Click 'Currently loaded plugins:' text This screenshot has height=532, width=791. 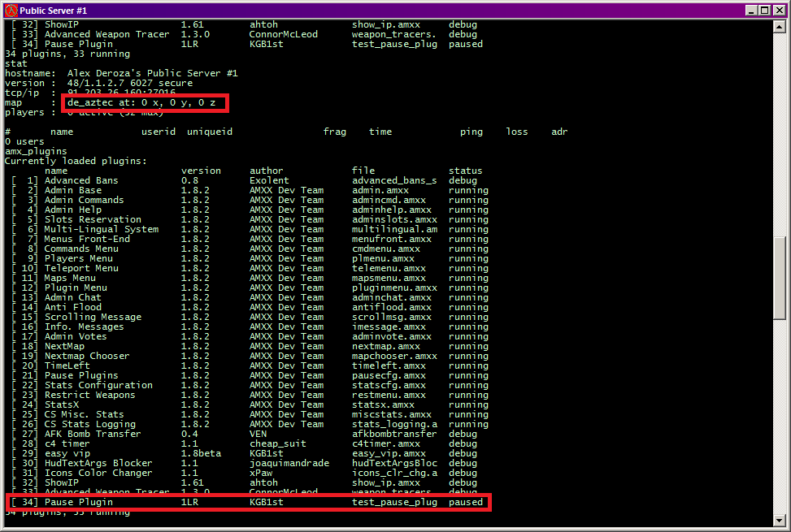[76, 161]
